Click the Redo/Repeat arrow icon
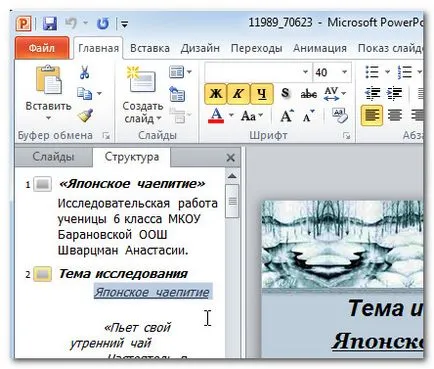 pos(103,24)
